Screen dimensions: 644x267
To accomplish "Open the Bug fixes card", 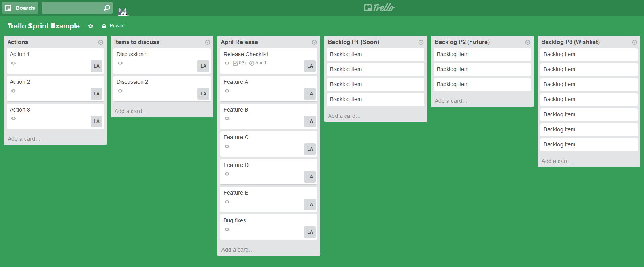I will pos(261,221).
